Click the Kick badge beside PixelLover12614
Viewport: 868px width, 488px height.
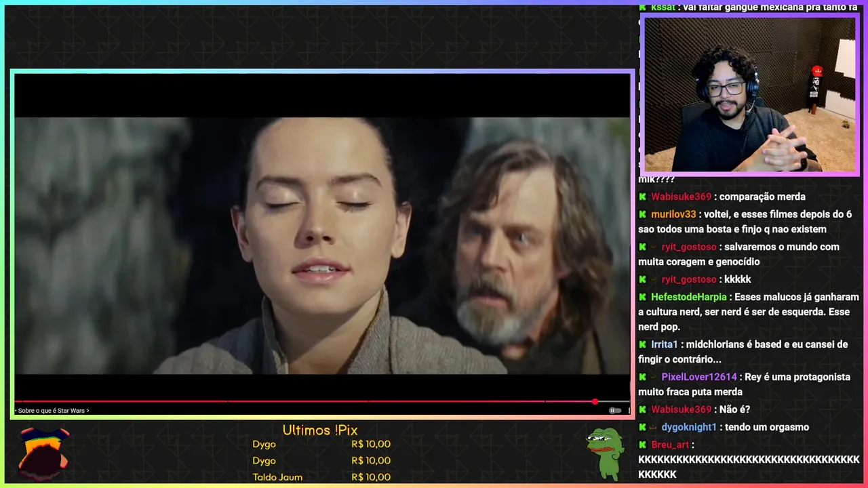pos(642,377)
